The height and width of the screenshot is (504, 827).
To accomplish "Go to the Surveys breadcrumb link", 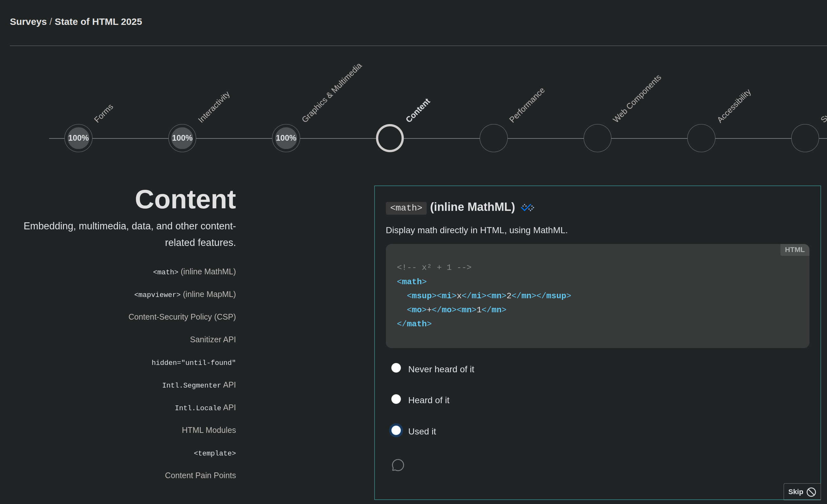I will 28,22.
